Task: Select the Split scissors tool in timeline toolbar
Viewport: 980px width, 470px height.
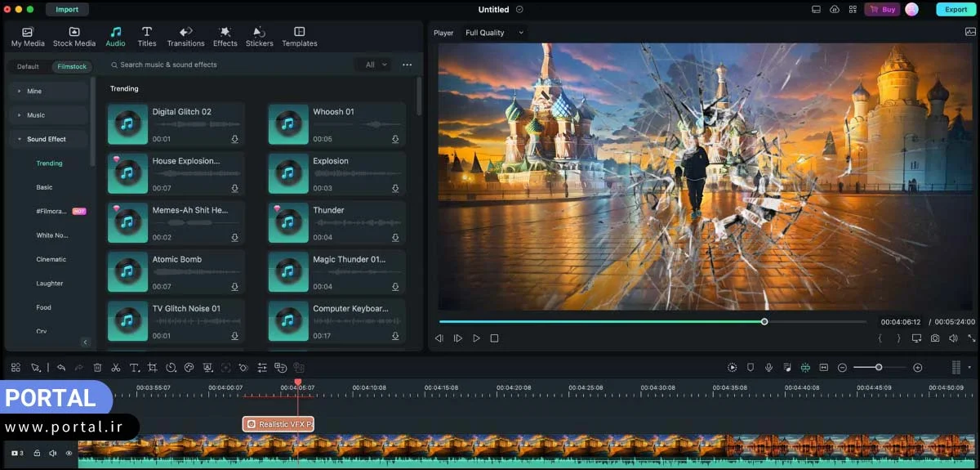Action: (116, 368)
